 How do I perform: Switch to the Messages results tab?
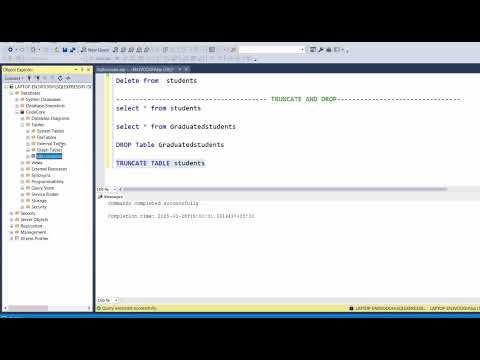point(110,197)
